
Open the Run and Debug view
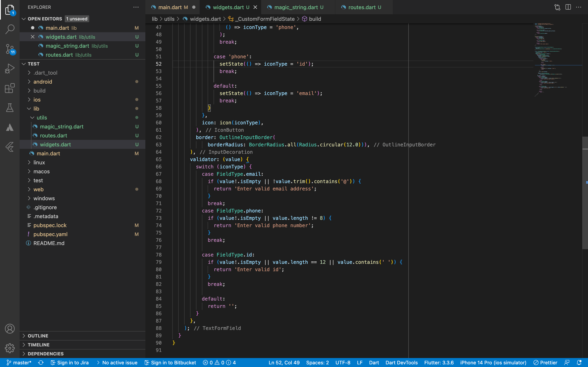coord(10,69)
